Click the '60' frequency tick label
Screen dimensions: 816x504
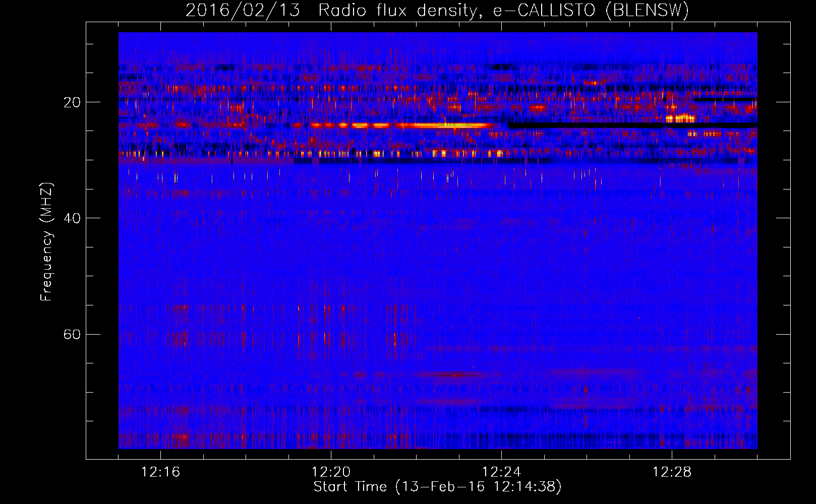click(x=72, y=334)
